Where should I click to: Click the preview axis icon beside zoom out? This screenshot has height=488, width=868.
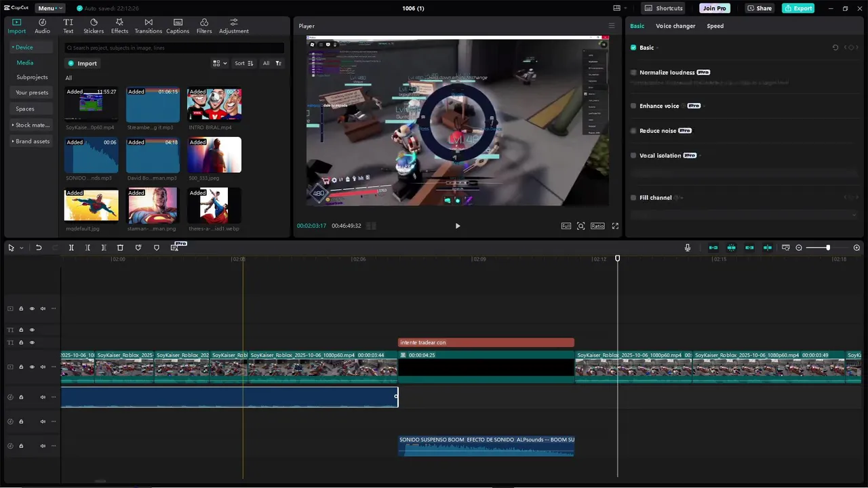[786, 247]
